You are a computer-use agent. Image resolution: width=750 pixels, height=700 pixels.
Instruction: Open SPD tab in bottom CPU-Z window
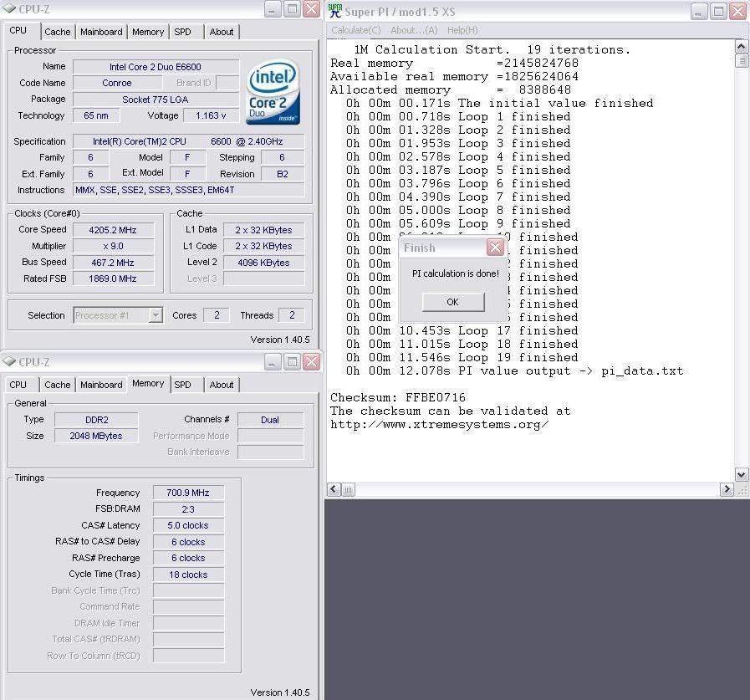(183, 385)
